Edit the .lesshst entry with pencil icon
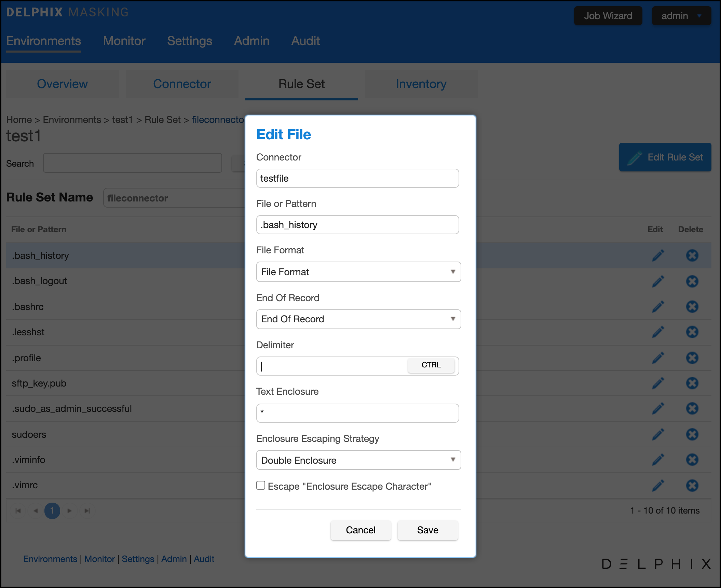 click(658, 332)
